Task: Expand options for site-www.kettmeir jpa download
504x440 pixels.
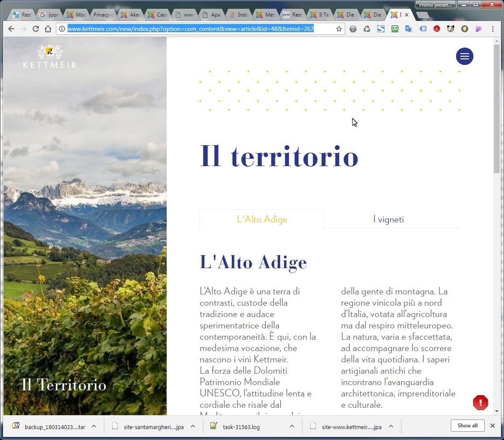Action: 391,426
